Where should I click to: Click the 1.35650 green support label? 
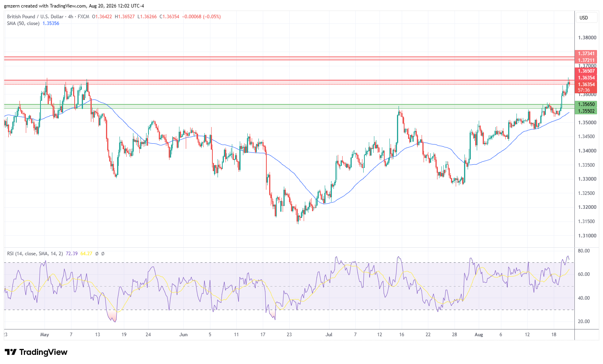point(586,104)
